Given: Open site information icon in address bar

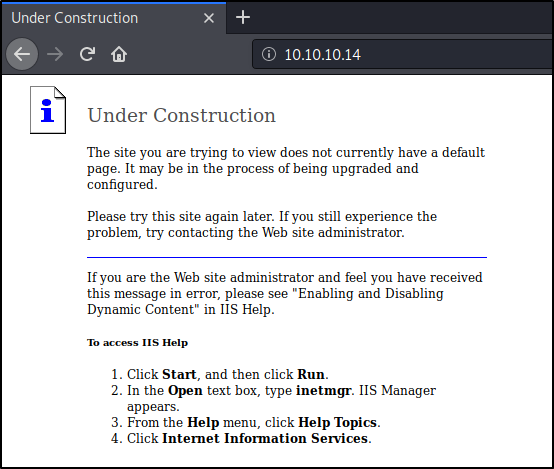Looking at the screenshot, I should tap(269, 54).
